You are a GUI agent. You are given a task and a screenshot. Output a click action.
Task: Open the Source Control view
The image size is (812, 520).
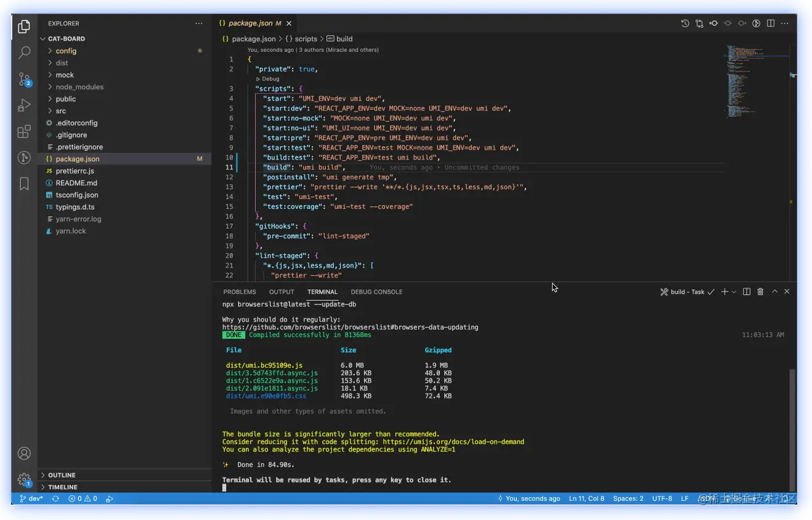(24, 79)
